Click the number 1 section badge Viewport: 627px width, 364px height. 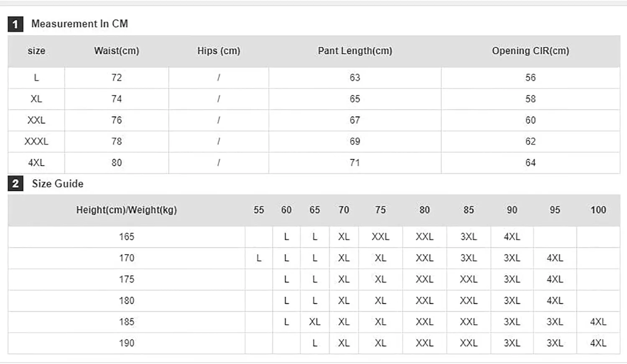click(15, 24)
